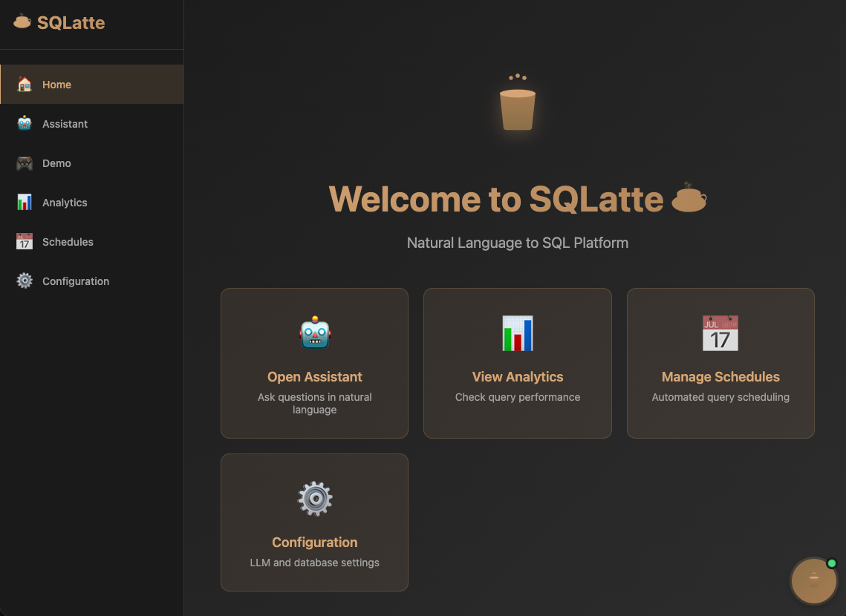This screenshot has height=616, width=846.
Task: Open the floating coffee chat widget
Action: (x=813, y=580)
